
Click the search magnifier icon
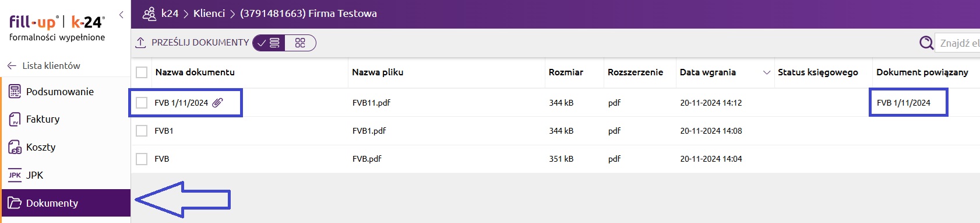(x=926, y=43)
